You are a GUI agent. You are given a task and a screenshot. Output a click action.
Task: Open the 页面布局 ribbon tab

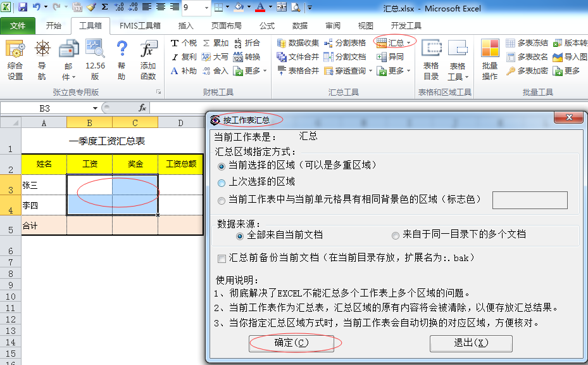tap(226, 26)
